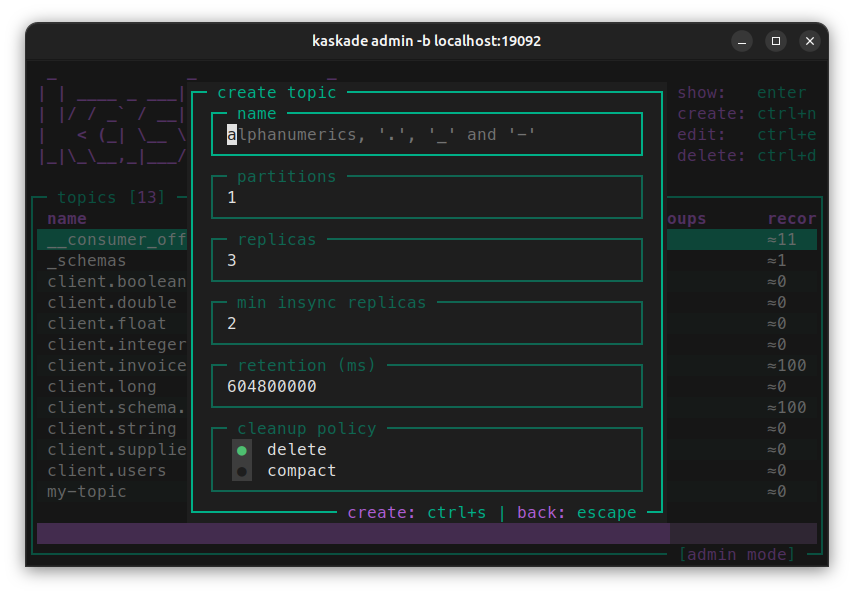Click the retention (ms) field

click(426, 387)
